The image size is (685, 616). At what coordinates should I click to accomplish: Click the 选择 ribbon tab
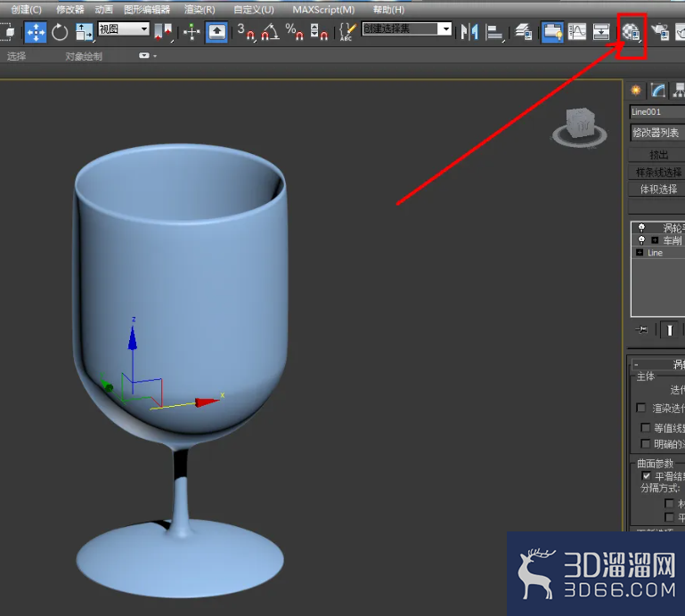(x=17, y=56)
